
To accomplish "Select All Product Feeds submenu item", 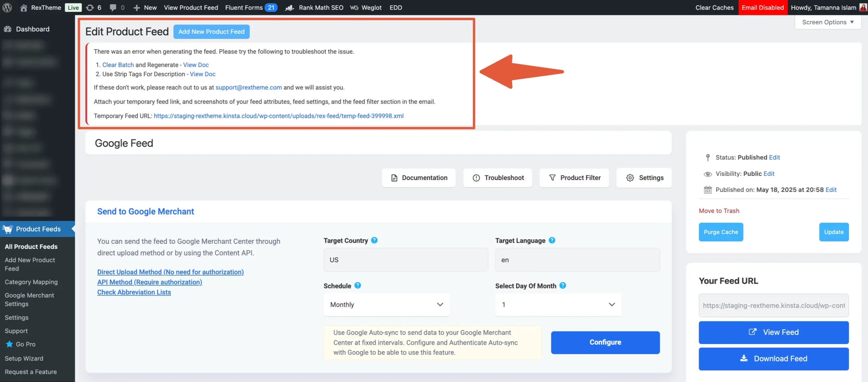I will coord(31,247).
